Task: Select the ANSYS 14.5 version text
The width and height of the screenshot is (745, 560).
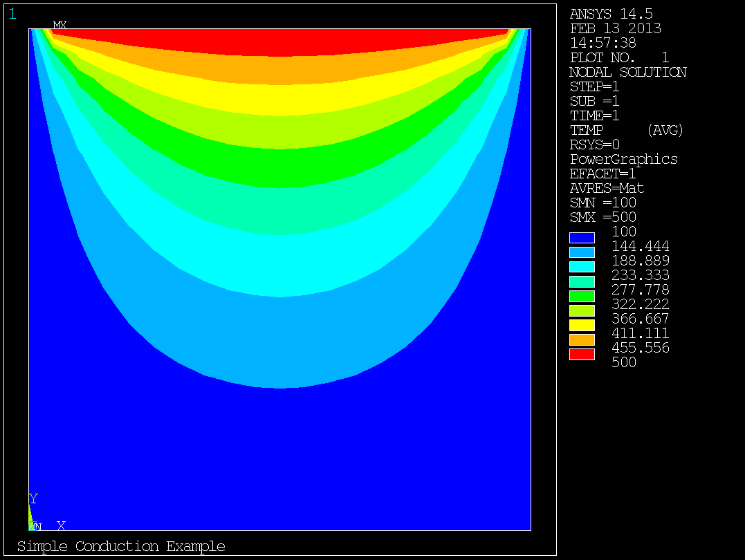Action: pos(611,14)
